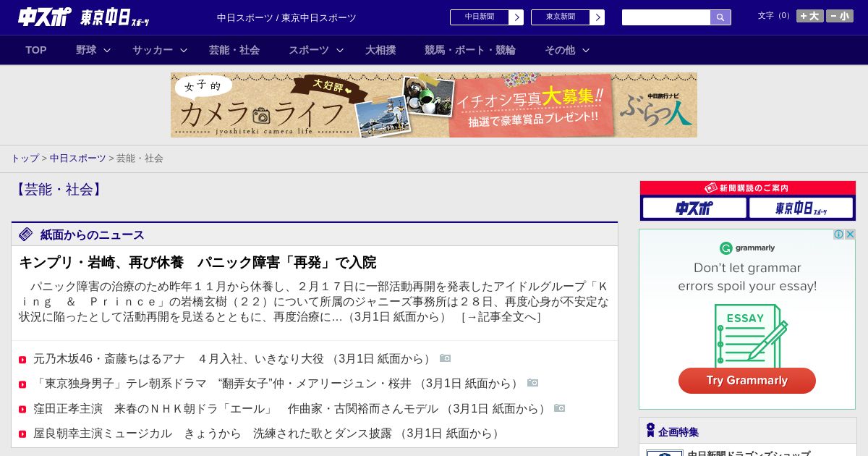
Task: Click the Grammarly logo in the ad
Action: (x=747, y=248)
